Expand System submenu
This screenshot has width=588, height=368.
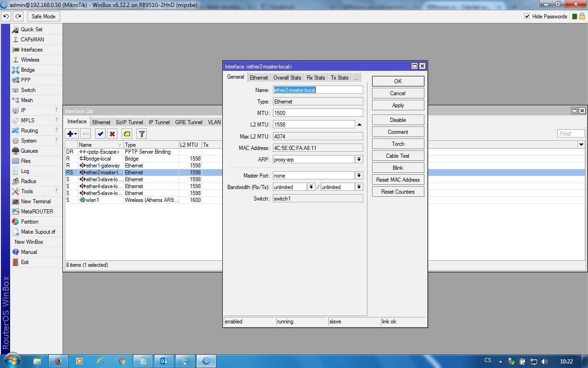[36, 141]
